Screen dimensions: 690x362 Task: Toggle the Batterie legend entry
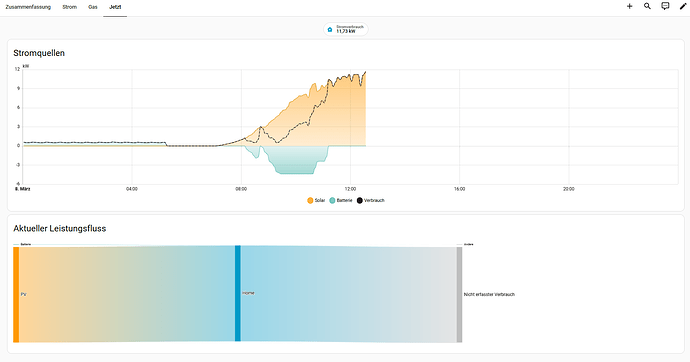pyautogui.click(x=341, y=201)
